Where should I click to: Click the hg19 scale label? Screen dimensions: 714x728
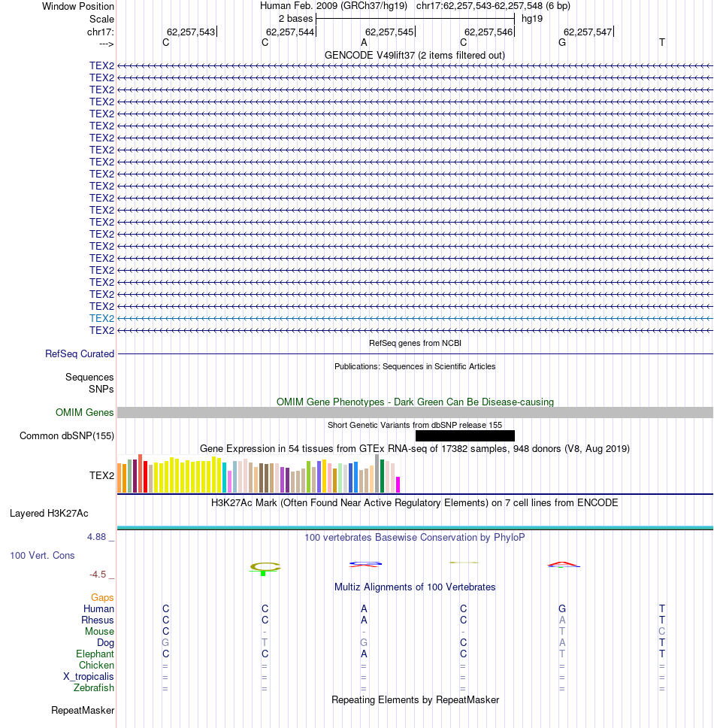(532, 19)
